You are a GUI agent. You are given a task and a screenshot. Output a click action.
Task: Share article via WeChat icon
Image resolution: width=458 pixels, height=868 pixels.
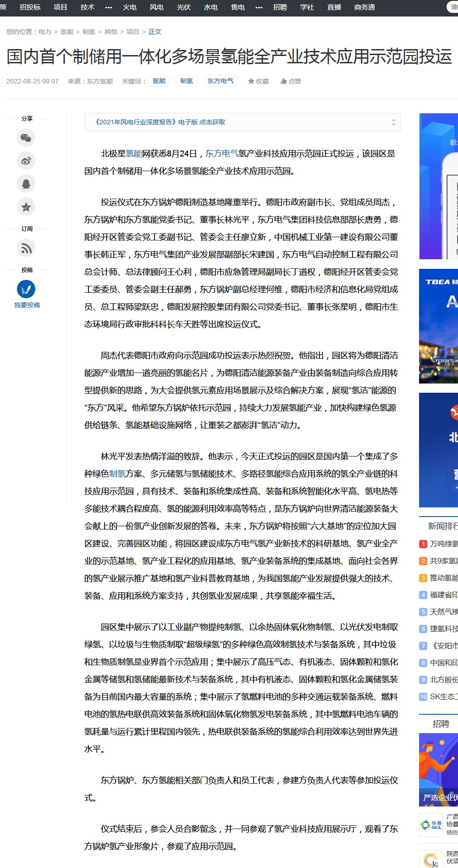tap(26, 138)
